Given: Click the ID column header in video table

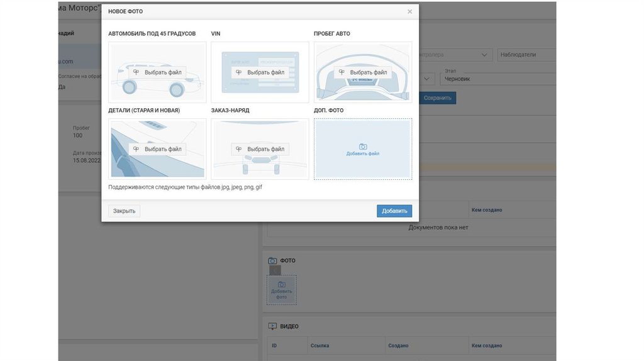Looking at the screenshot, I should point(274,345).
